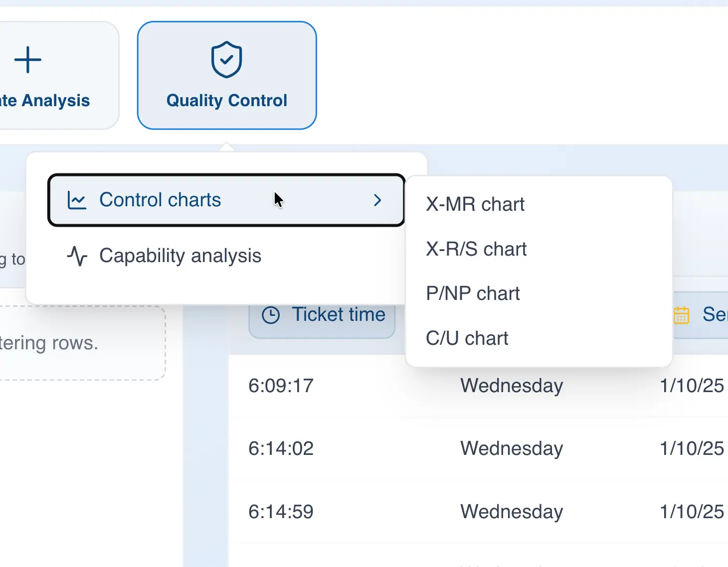The height and width of the screenshot is (567, 728).
Task: Click the clock icon in Ticket time header
Action: [271, 315]
